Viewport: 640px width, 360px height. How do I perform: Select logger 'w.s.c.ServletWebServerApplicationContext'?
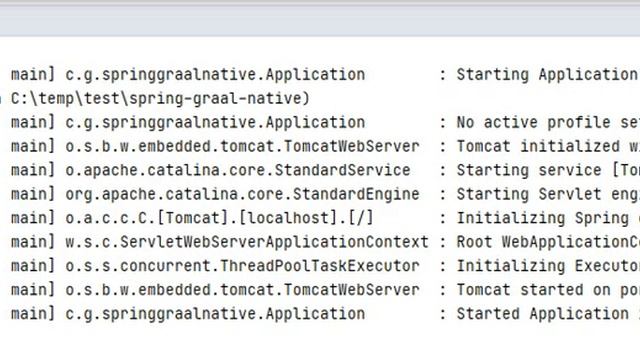(247, 242)
